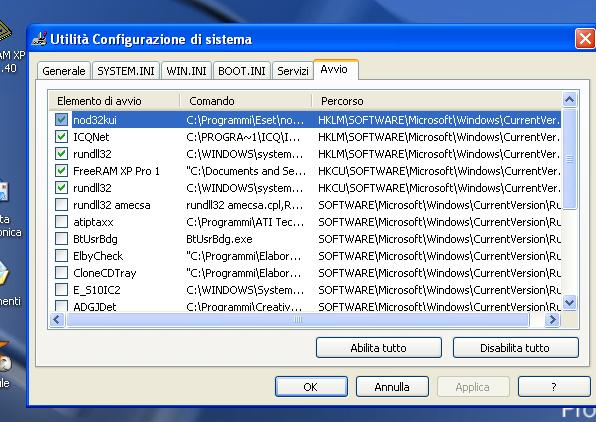Viewport: 596px width, 422px height.
Task: Enable the E_S10IC2 startup checkbox
Action: coord(61,290)
